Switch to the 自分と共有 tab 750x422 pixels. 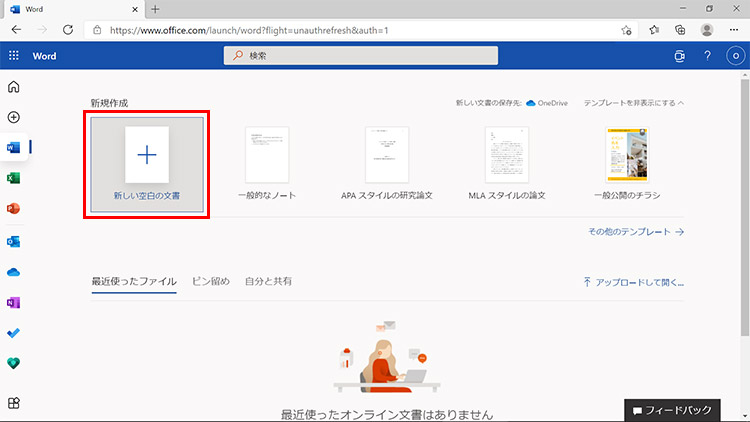[x=270, y=282]
